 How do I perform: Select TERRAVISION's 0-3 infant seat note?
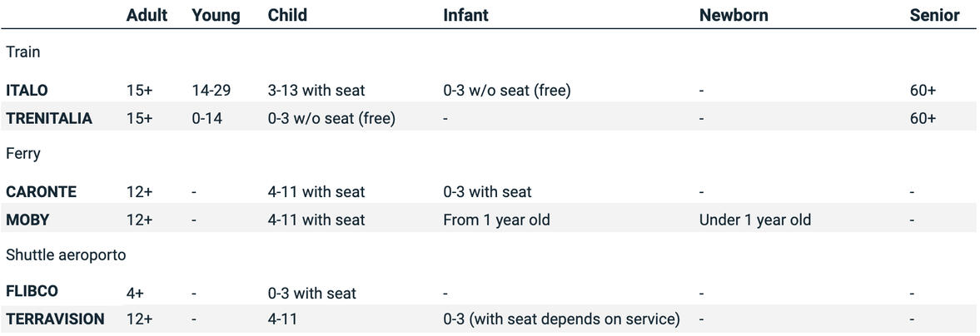click(x=561, y=319)
